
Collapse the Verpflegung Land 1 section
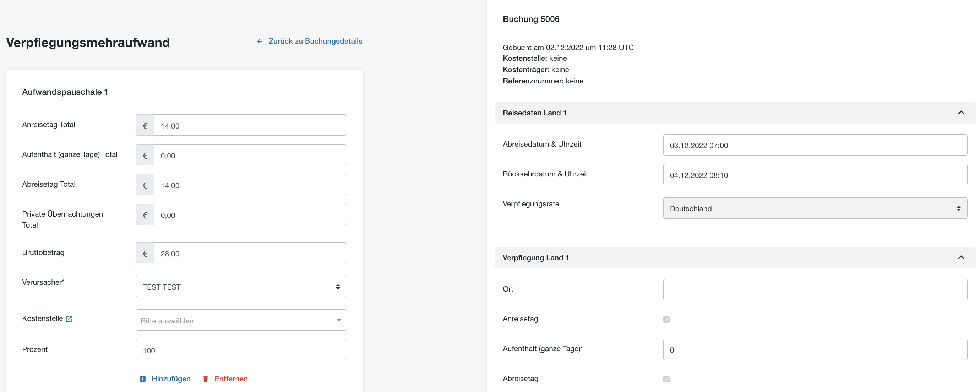pyautogui.click(x=961, y=258)
